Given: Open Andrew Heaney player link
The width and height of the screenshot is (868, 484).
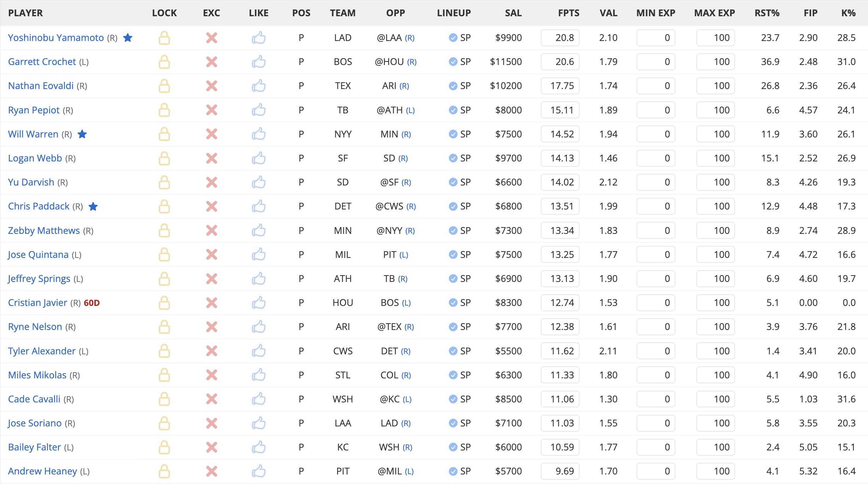Looking at the screenshot, I should 42,471.
